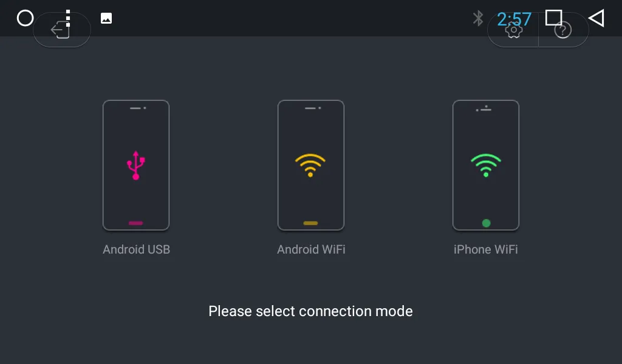Click the 2:57 clock display
This screenshot has height=364, width=622.
[514, 19]
